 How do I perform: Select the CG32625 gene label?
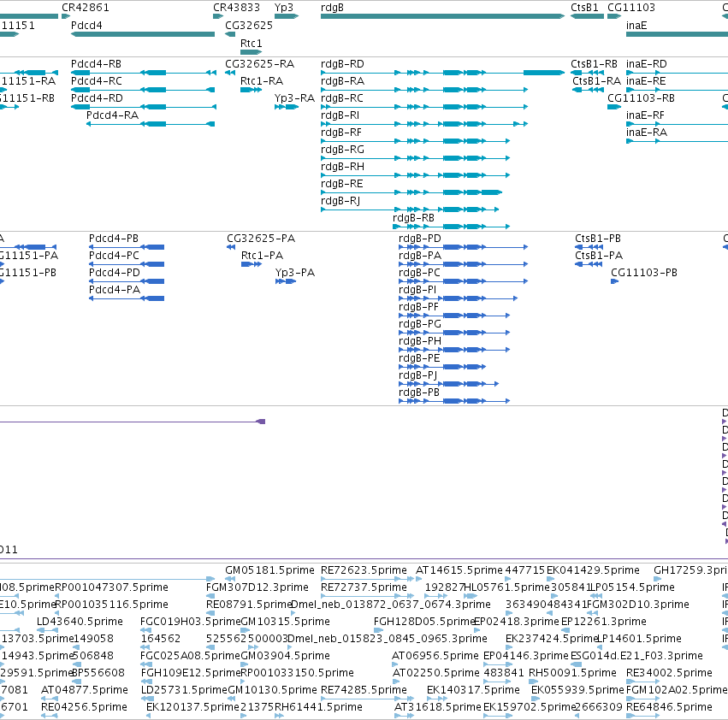pos(249,25)
